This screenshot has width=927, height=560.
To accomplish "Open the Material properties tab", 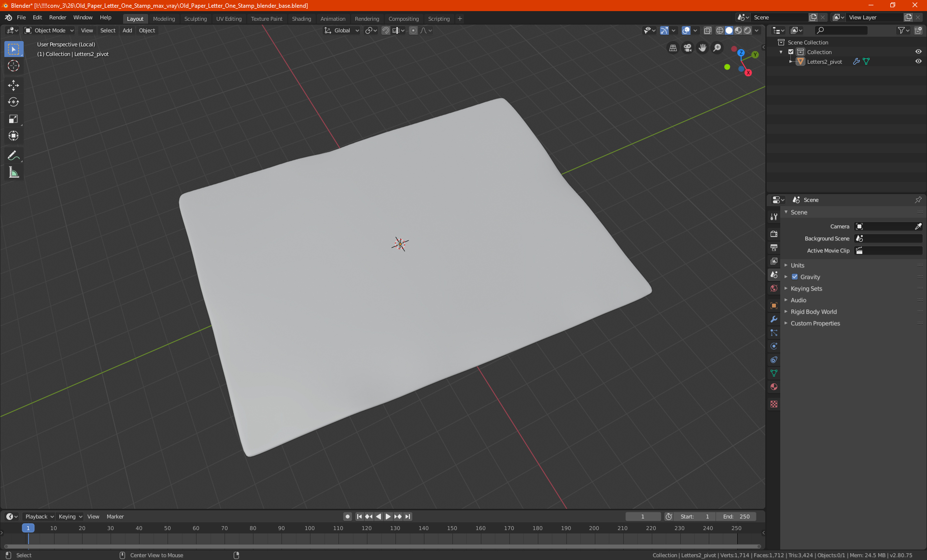I will tap(774, 387).
